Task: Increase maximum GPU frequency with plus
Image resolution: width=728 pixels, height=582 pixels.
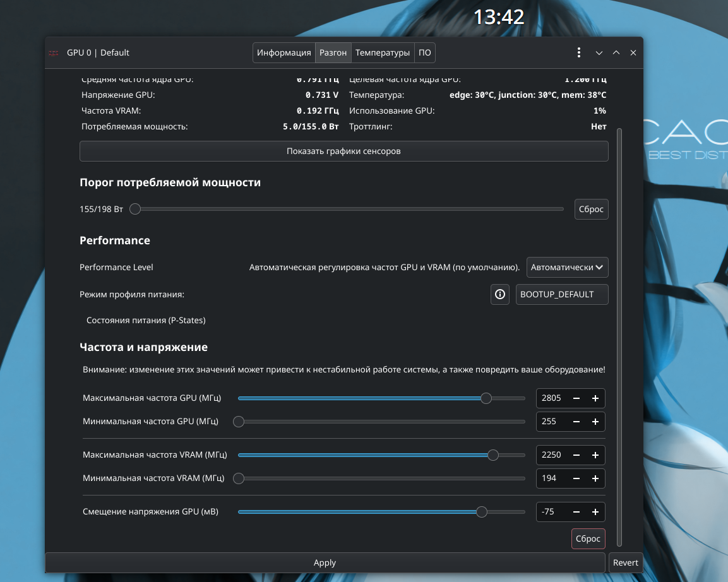Action: pos(595,398)
